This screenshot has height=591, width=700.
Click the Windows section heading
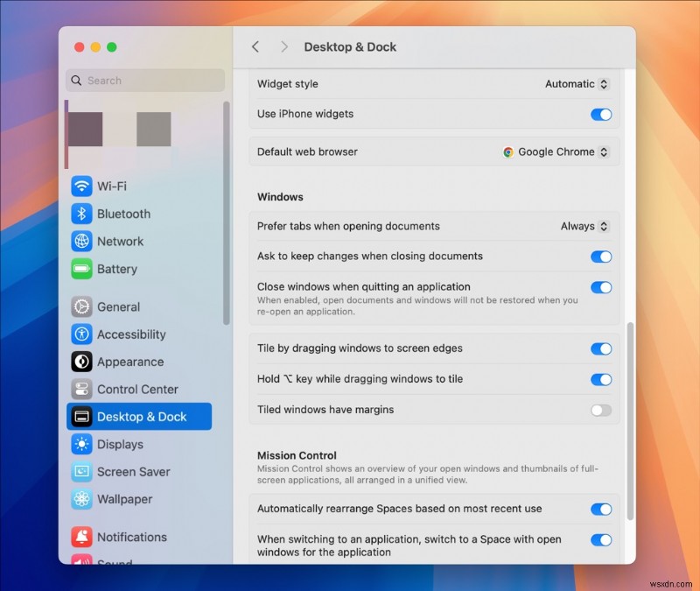tap(280, 197)
